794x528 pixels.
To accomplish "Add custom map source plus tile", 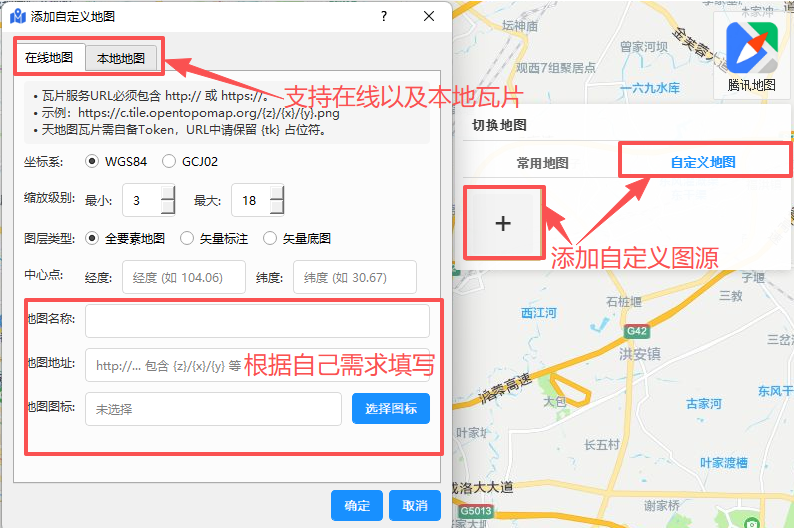I will (503, 223).
